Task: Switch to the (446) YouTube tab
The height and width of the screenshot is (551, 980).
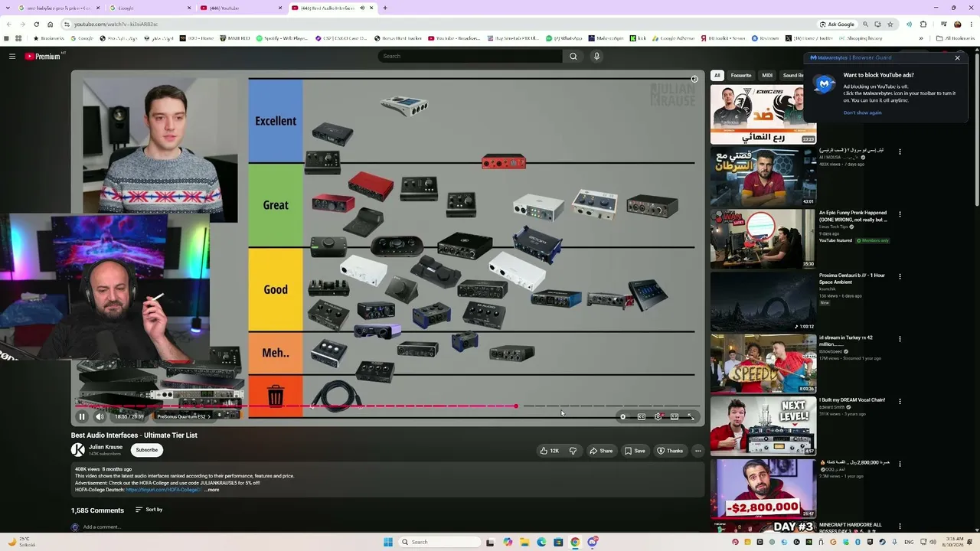Action: click(240, 8)
